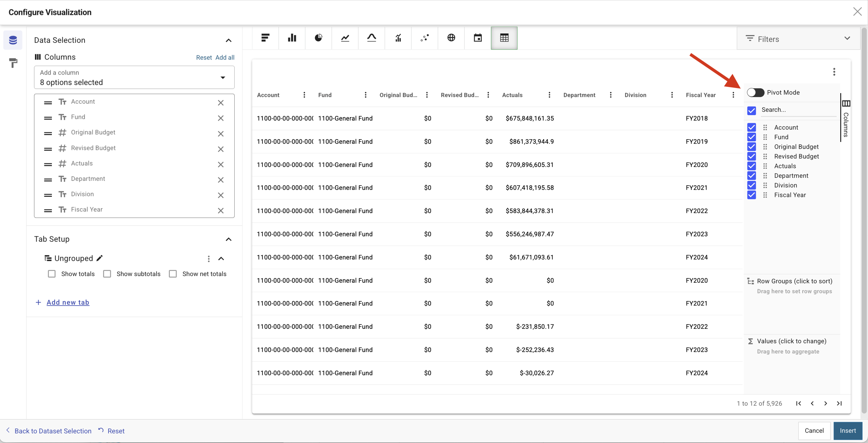This screenshot has width=868, height=443.
Task: Select the horizontal bar chart type
Action: click(x=265, y=38)
